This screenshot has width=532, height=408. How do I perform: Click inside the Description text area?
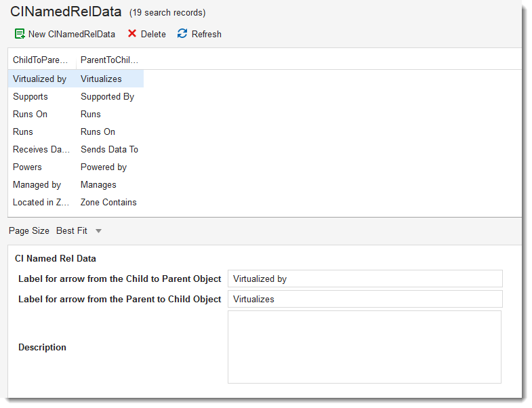(365, 347)
